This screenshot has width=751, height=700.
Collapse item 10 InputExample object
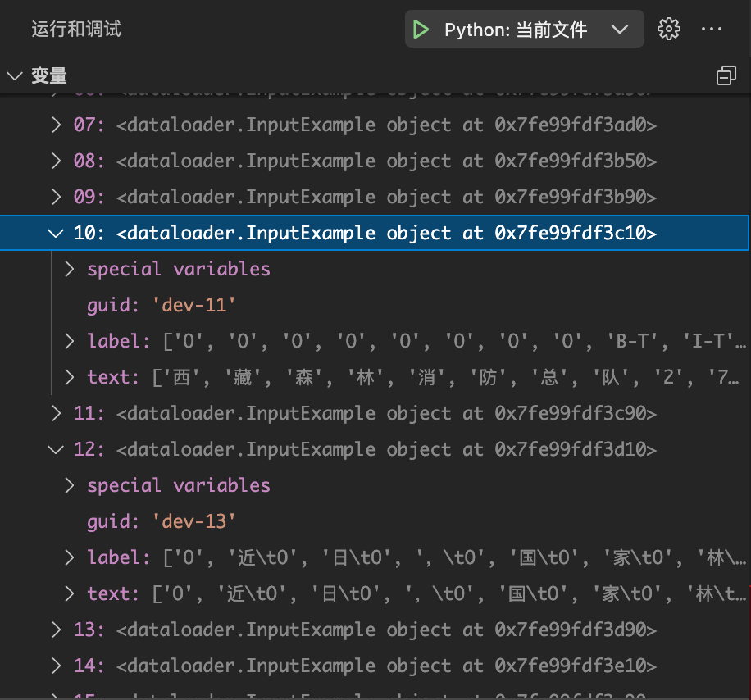(56, 233)
